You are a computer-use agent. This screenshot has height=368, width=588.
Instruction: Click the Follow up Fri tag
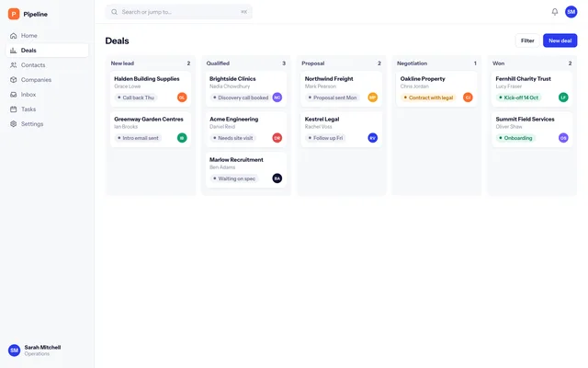coord(325,138)
